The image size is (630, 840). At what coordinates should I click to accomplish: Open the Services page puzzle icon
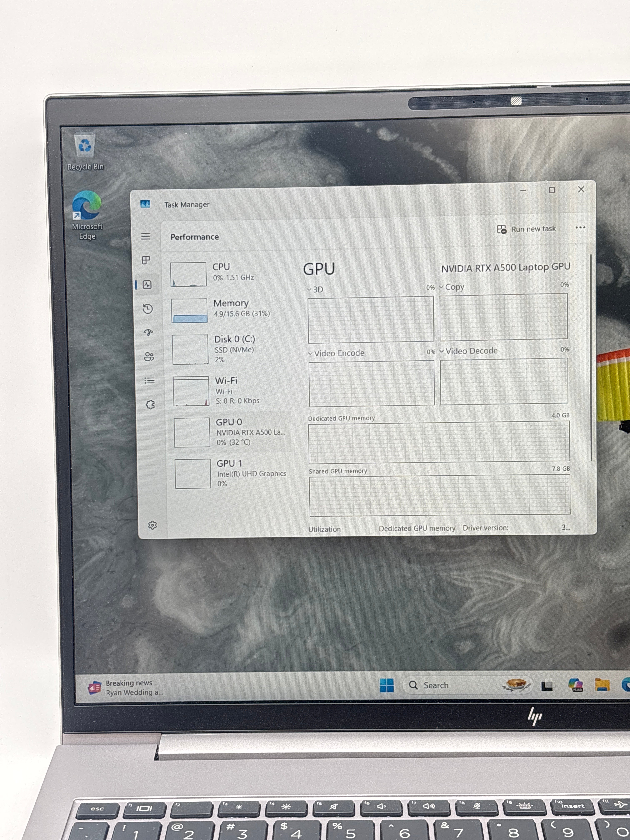click(150, 404)
